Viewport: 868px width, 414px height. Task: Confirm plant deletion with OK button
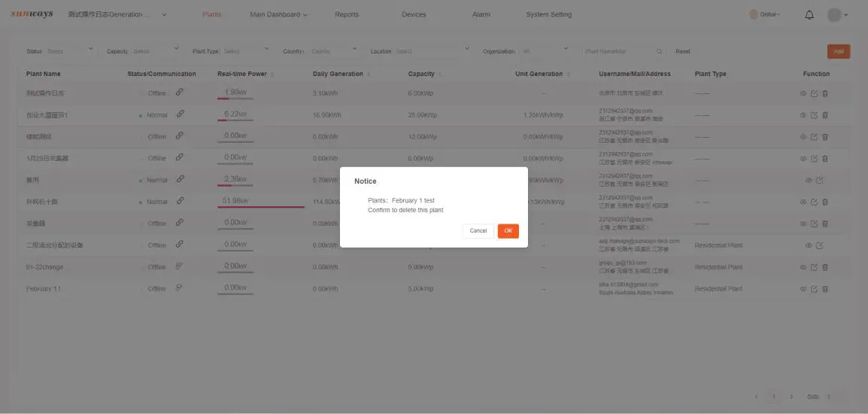[508, 230]
